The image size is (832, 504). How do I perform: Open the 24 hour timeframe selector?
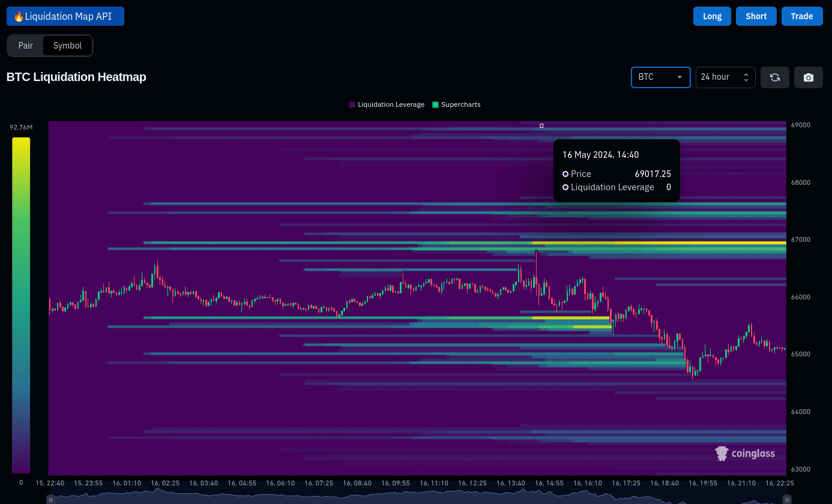(725, 77)
